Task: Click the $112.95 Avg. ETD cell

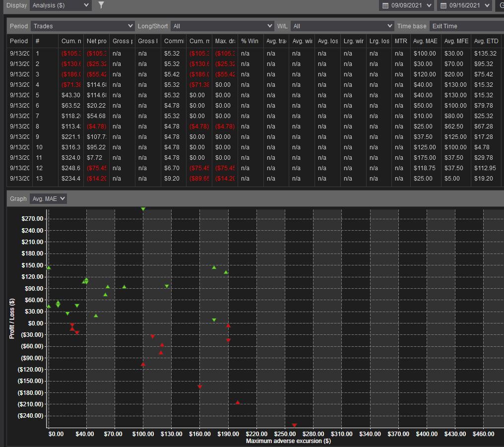Action: click(485, 168)
